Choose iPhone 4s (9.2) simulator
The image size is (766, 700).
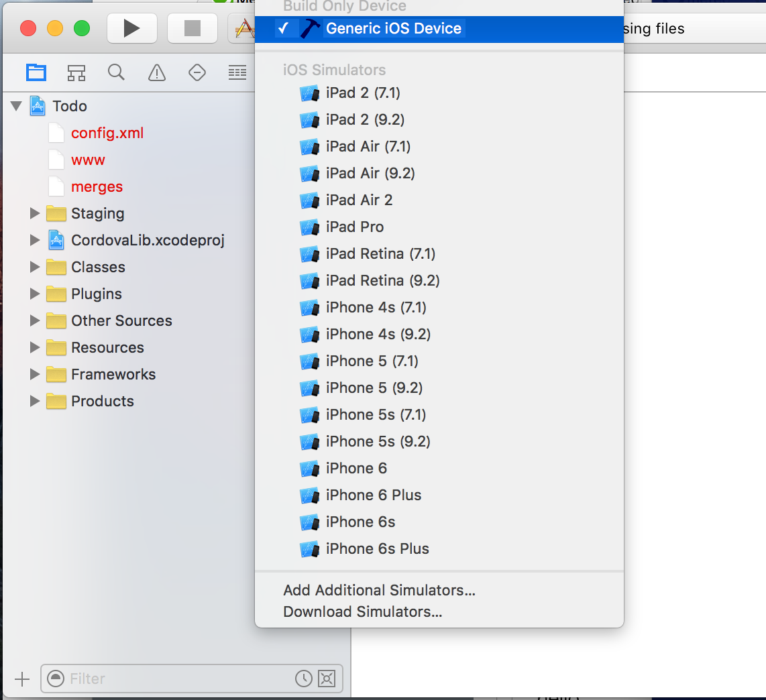point(439,335)
